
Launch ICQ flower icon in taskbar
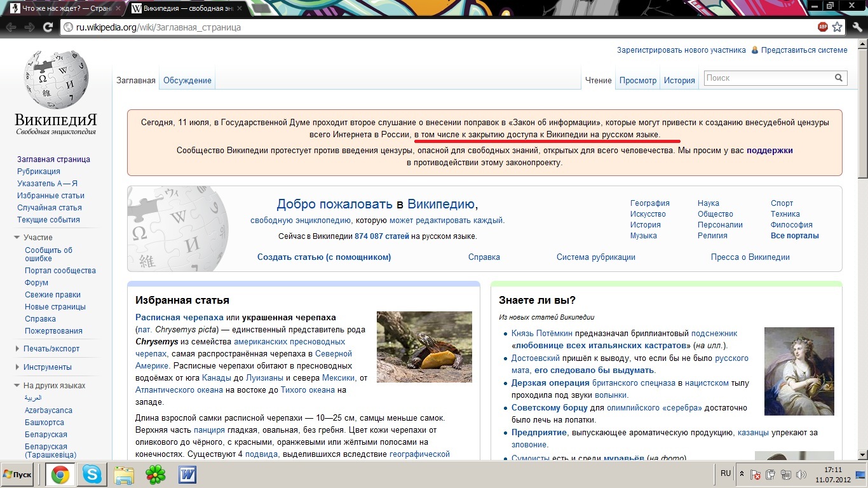point(156,475)
